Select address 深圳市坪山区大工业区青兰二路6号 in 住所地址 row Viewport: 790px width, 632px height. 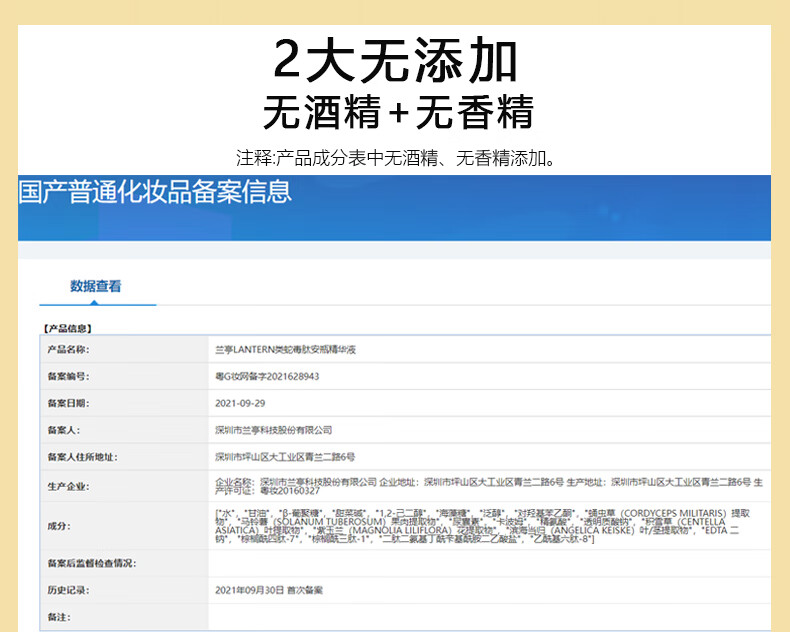(x=285, y=457)
